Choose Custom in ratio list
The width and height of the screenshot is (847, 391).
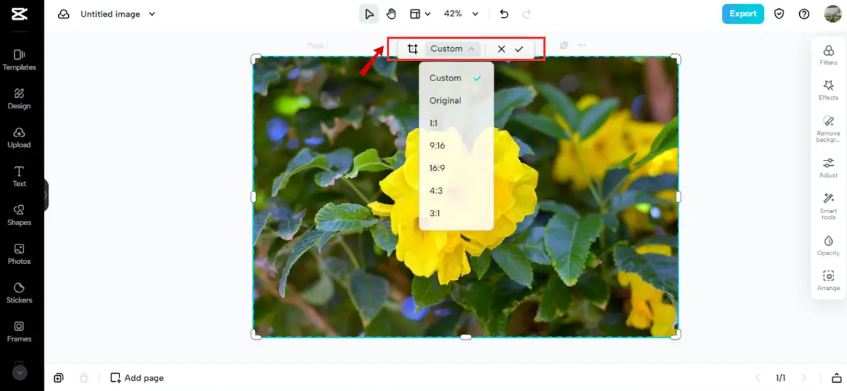(456, 78)
